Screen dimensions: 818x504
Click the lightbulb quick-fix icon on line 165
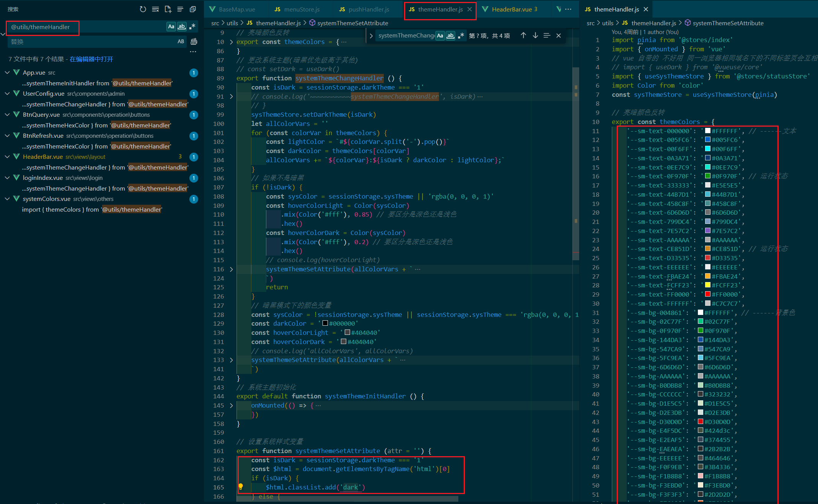pyautogui.click(x=241, y=487)
